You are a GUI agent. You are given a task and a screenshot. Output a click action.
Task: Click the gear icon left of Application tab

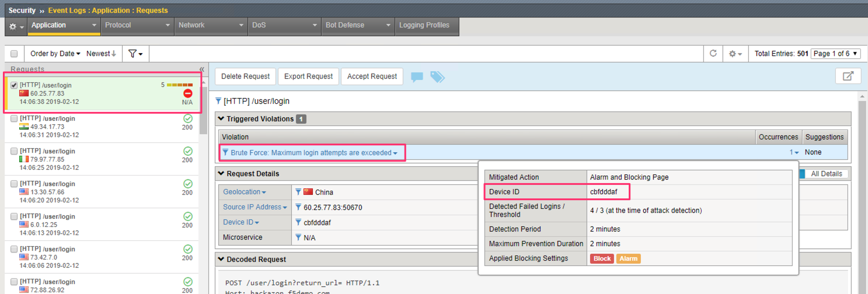16,26
